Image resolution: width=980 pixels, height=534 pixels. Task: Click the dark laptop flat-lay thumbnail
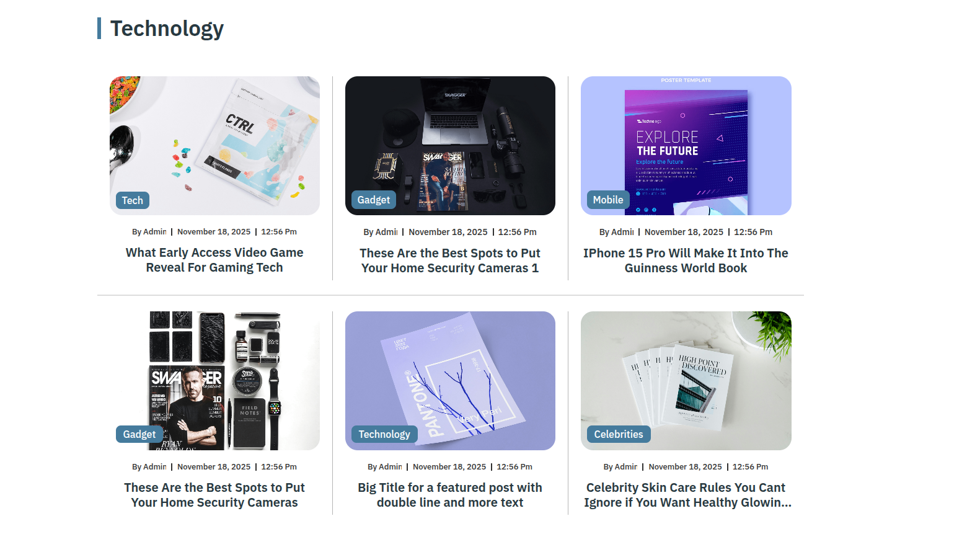coord(450,146)
